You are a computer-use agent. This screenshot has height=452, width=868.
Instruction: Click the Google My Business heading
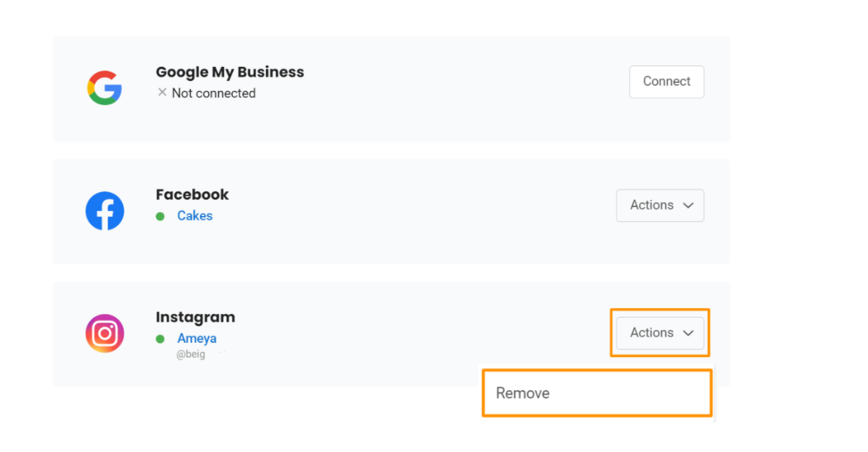point(229,72)
